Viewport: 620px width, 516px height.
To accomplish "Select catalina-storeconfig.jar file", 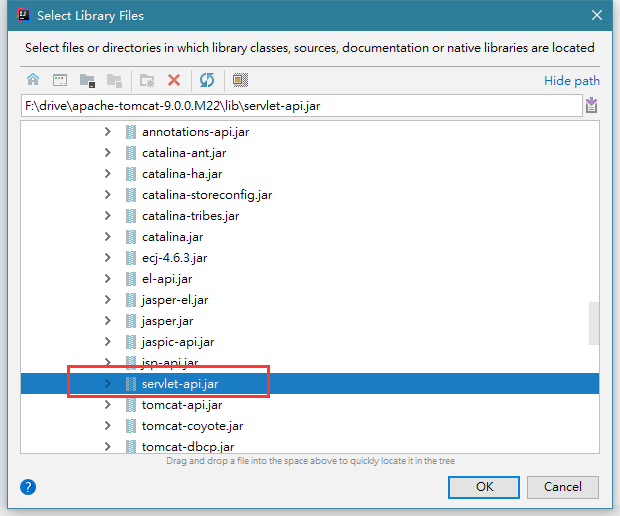I will coord(207,195).
